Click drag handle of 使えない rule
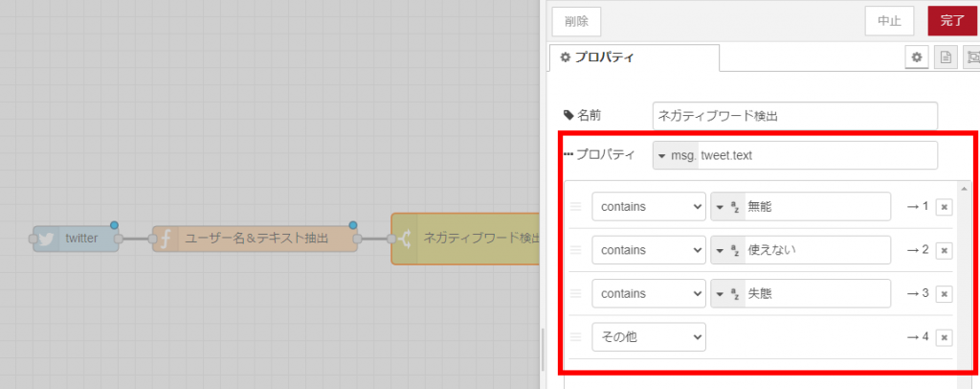This screenshot has width=980, height=389. (x=575, y=250)
